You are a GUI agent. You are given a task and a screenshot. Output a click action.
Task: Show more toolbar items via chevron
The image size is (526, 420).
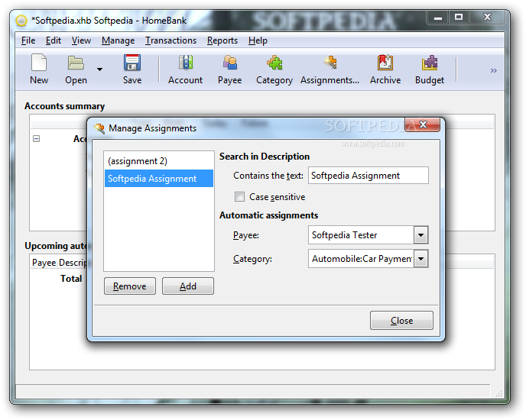click(493, 70)
